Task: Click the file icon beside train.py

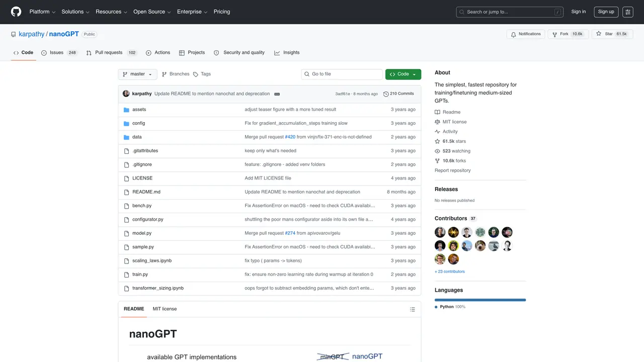Action: pyautogui.click(x=127, y=275)
